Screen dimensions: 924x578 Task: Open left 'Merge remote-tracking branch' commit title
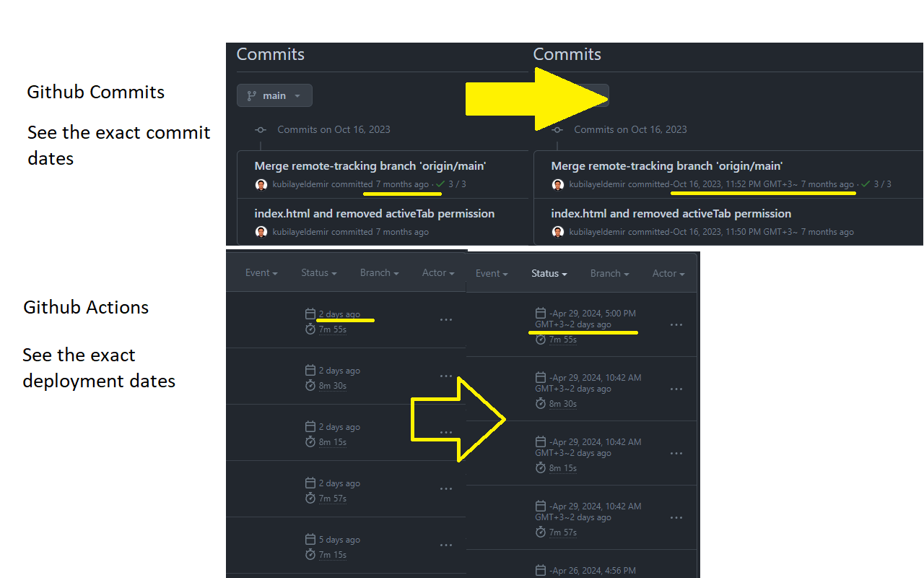click(x=370, y=166)
